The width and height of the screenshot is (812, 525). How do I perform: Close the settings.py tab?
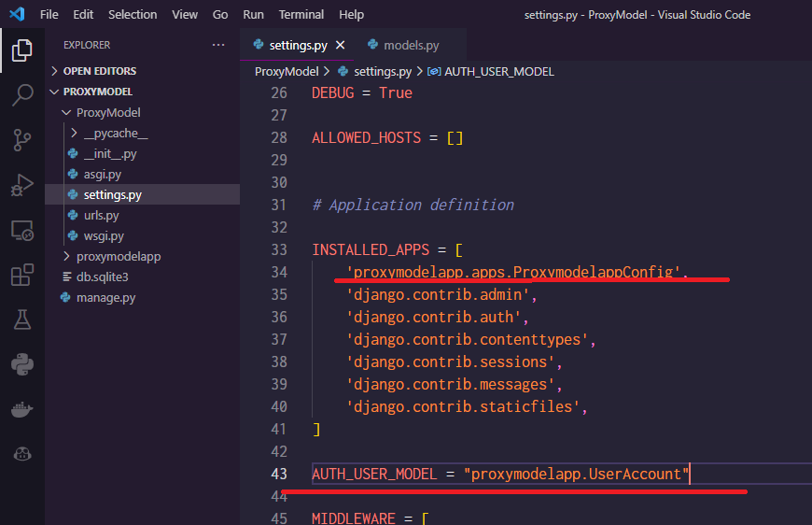pos(341,45)
